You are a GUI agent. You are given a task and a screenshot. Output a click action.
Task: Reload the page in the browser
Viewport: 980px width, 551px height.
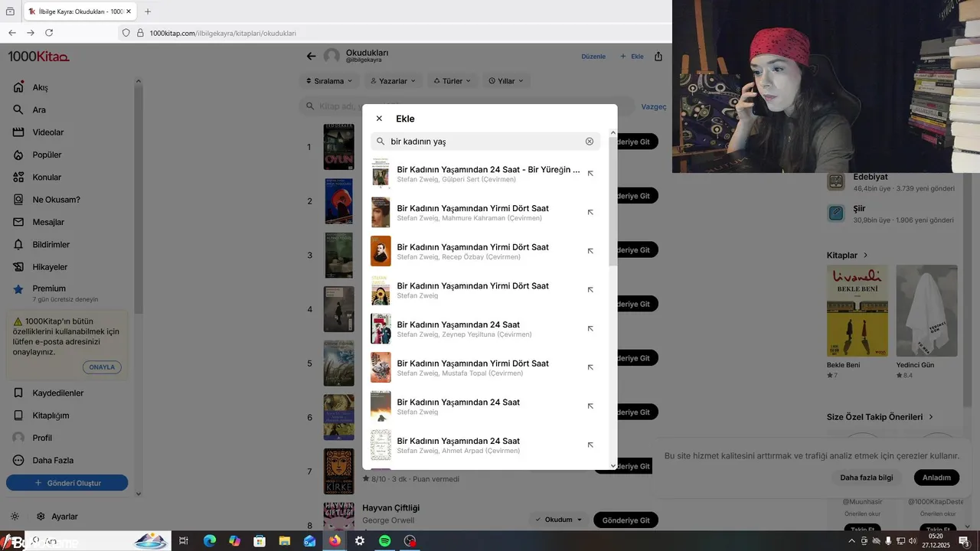pyautogui.click(x=49, y=33)
